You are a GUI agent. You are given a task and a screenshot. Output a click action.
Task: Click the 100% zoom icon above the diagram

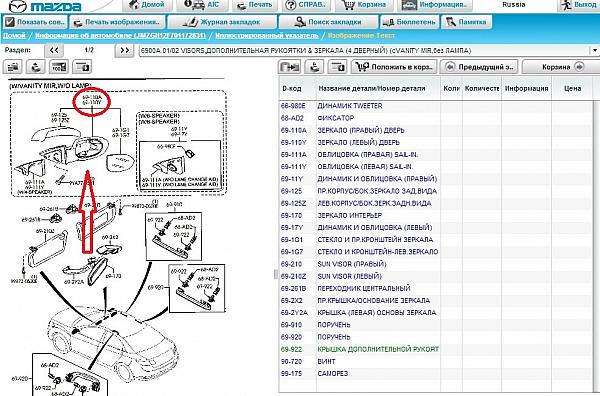(x=59, y=67)
